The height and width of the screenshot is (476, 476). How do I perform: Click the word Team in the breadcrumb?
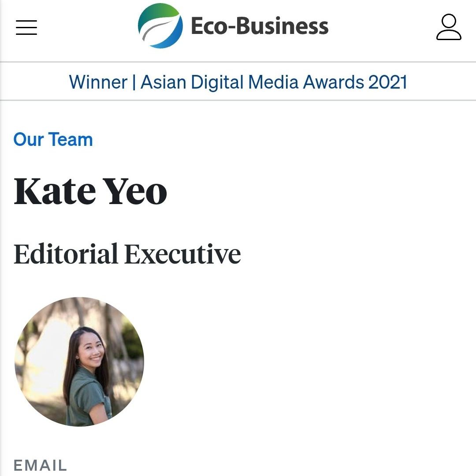click(x=71, y=140)
